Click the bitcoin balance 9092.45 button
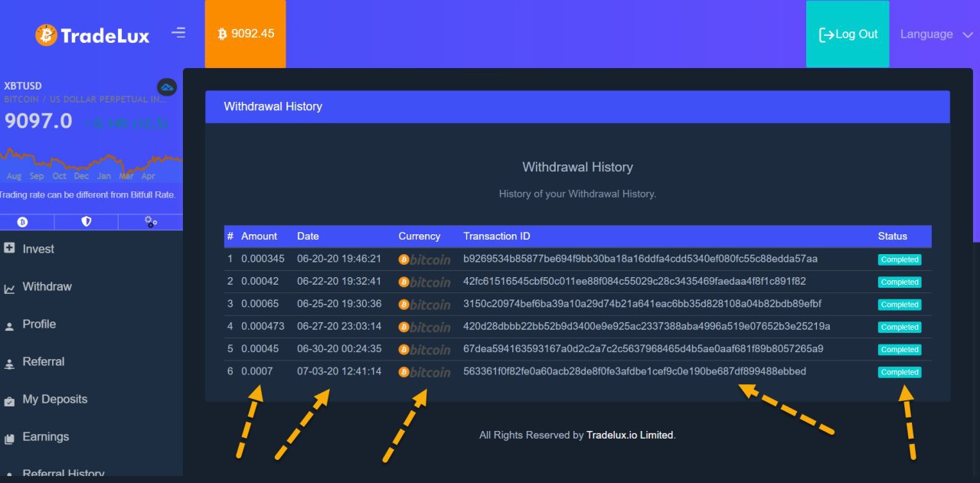This screenshot has width=980, height=483. coord(245,34)
